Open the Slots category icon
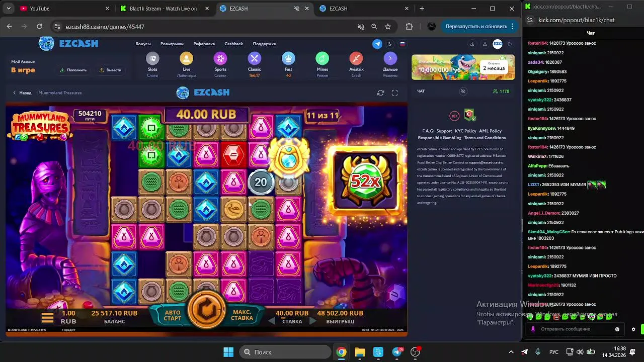The image size is (644, 362). click(x=152, y=59)
